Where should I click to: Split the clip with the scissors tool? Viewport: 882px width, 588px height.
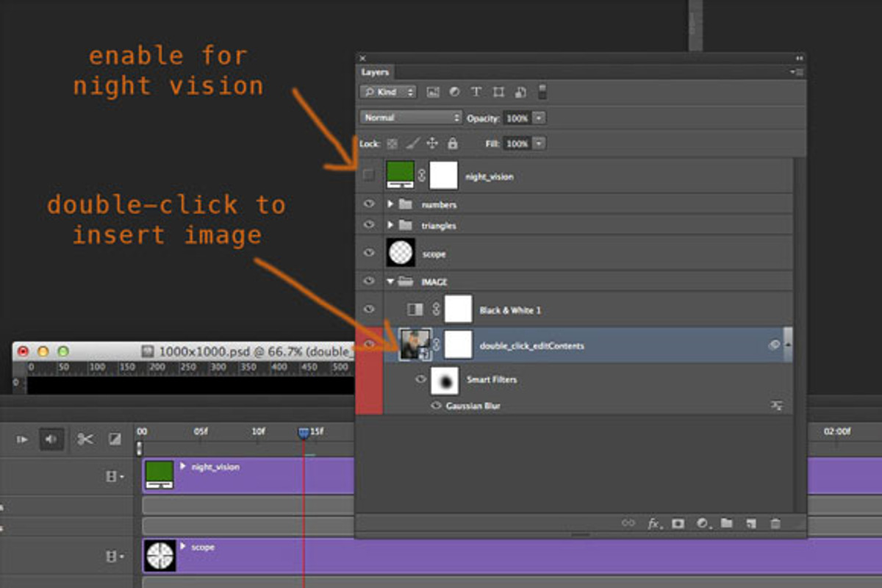[84, 438]
